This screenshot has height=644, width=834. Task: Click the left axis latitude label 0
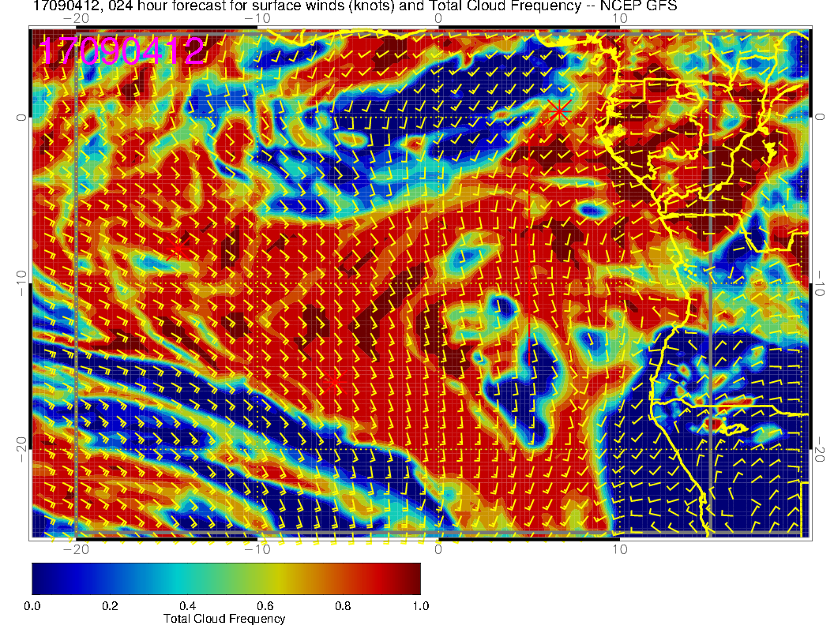click(x=21, y=118)
